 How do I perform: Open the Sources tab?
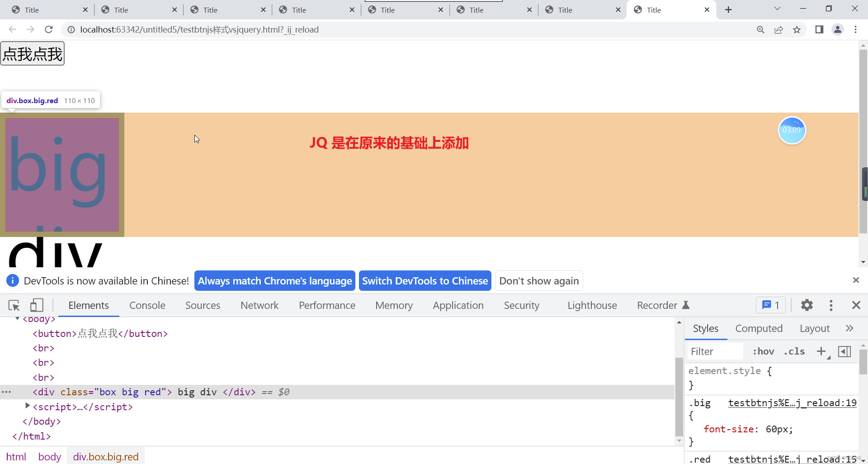(x=203, y=305)
